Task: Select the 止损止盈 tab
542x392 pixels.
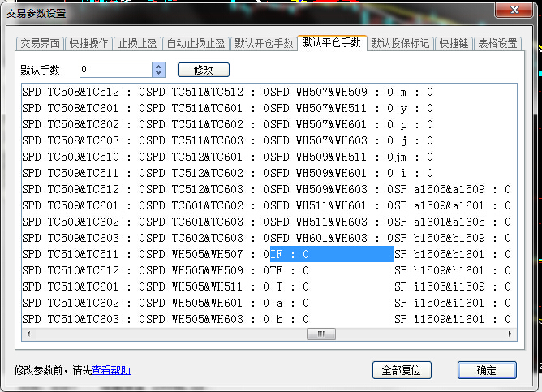Action: click(x=137, y=44)
